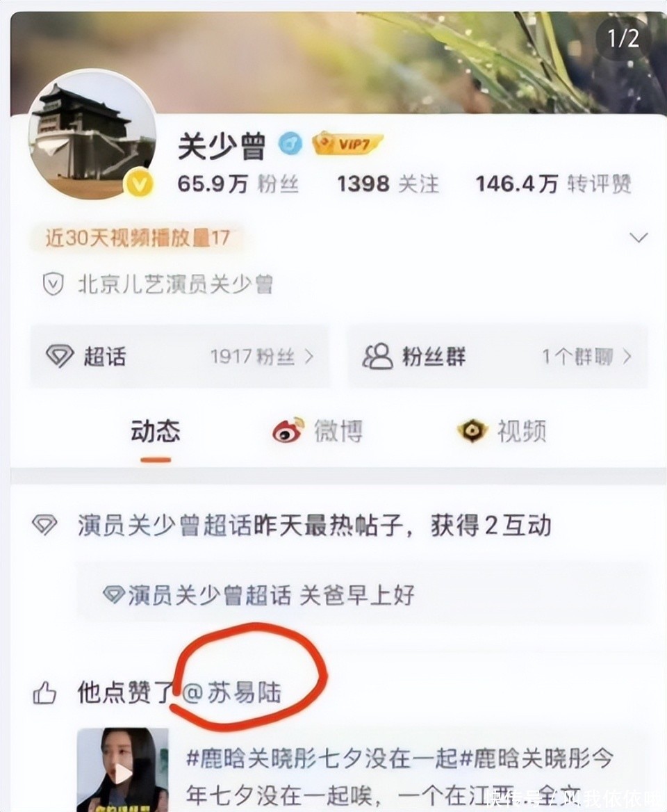Viewport: 667px width, 812px height.
Task: Click the 超话 diamond icon
Action: tap(60, 356)
